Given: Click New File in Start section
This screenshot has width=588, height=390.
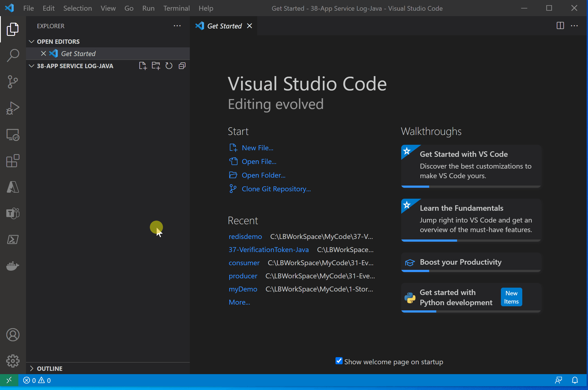Looking at the screenshot, I should pyautogui.click(x=257, y=148).
